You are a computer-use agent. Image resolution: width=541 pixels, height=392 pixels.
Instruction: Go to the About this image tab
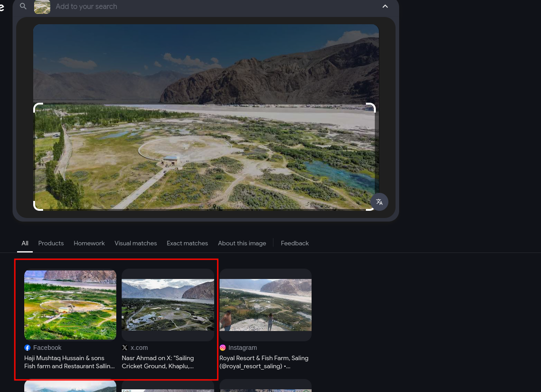click(242, 243)
